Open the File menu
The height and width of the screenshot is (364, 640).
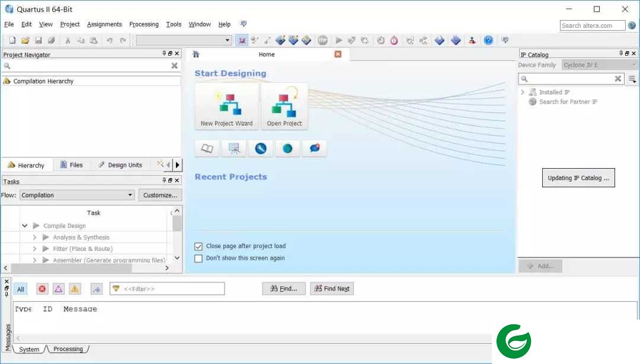(9, 24)
